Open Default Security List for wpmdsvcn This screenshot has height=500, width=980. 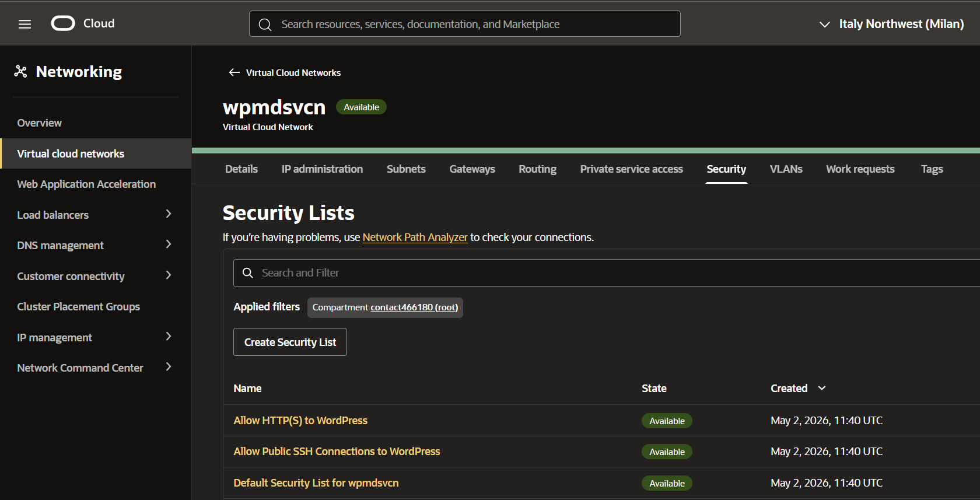tap(316, 483)
